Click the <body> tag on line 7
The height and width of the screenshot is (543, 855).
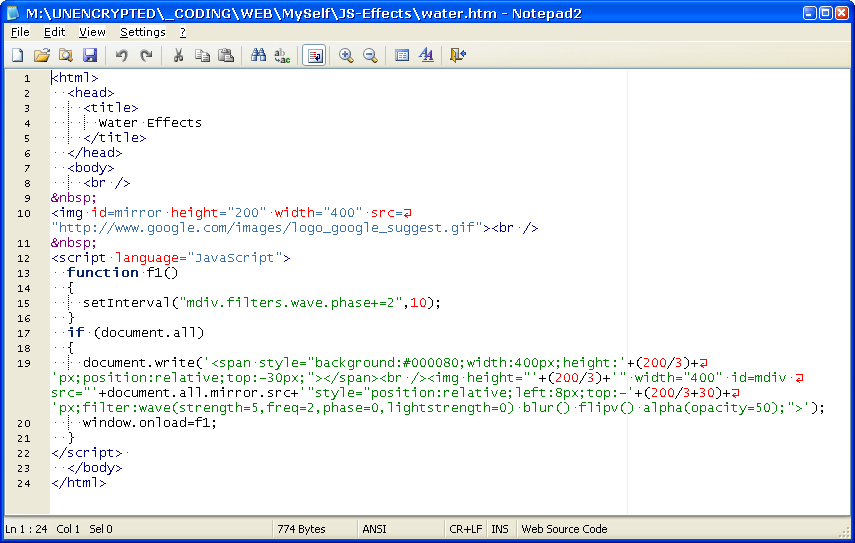(x=91, y=168)
